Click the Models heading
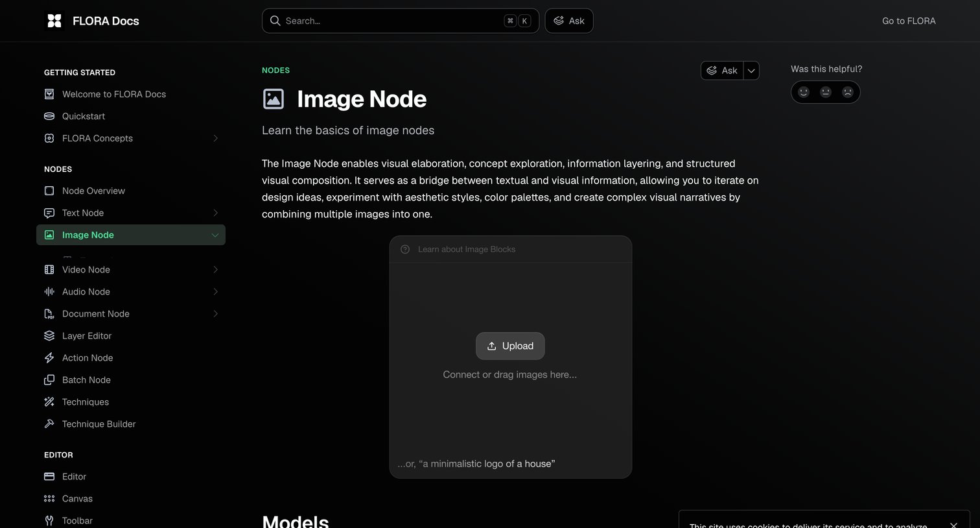Screen dimensions: 980x528 pos(296,521)
